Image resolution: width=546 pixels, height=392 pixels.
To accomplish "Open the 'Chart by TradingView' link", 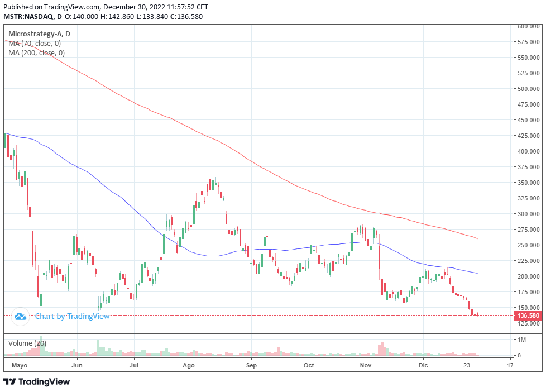I will click(x=72, y=317).
